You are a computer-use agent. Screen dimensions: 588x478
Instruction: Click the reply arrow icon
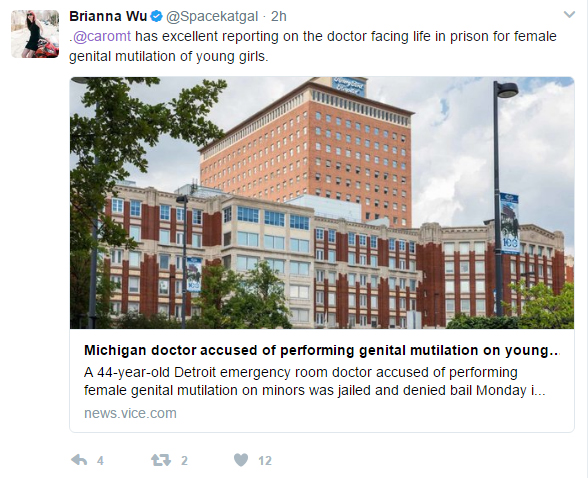click(79, 460)
